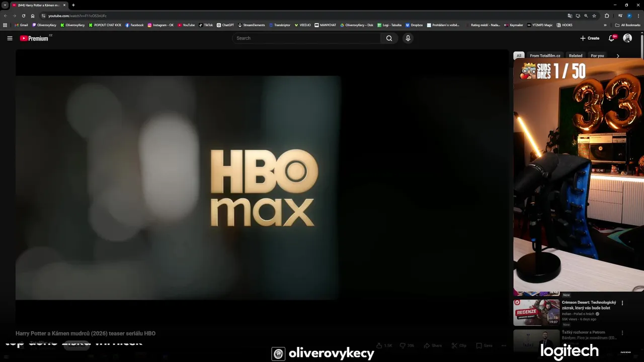Open Instagram - OK bookmark
Image resolution: width=644 pixels, height=362 pixels.
160,25
